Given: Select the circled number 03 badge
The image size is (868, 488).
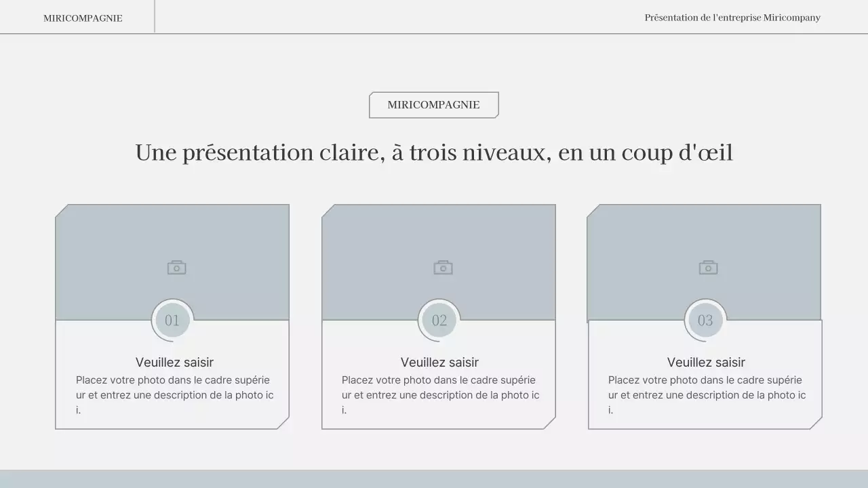Looking at the screenshot, I should [705, 320].
